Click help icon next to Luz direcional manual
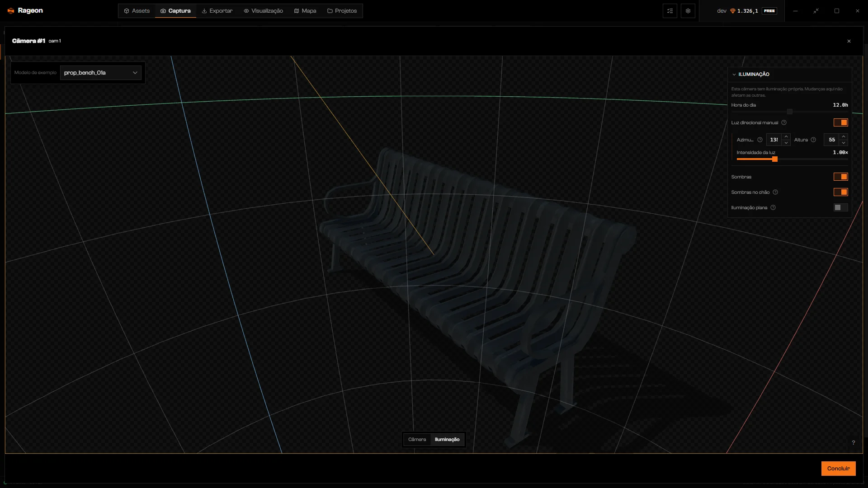 click(784, 122)
